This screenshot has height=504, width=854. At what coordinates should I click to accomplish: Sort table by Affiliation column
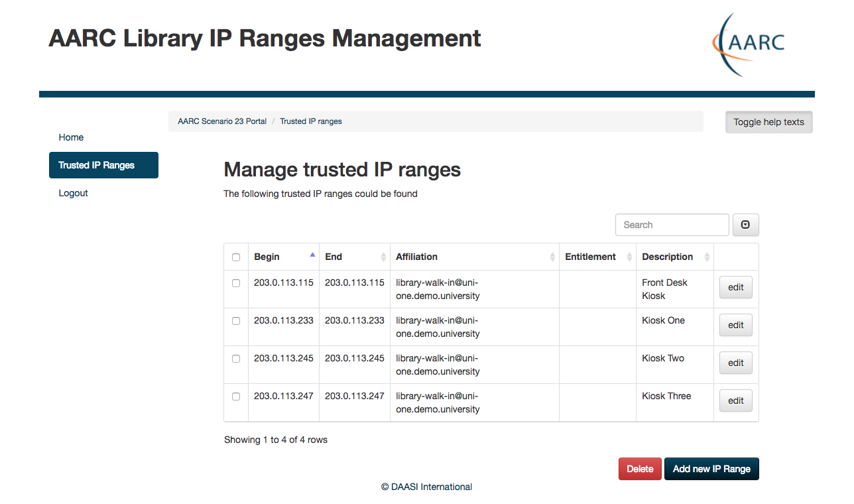tap(475, 257)
